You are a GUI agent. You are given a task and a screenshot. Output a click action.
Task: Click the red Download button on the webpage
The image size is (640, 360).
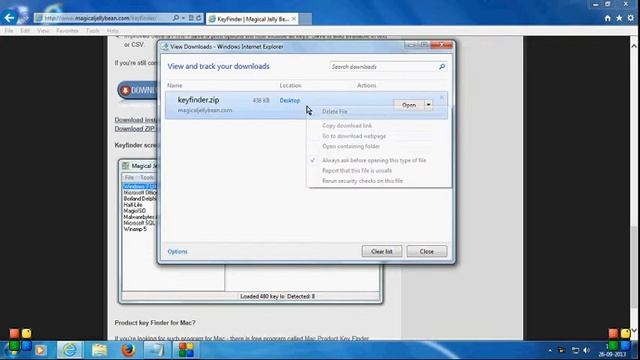click(x=138, y=90)
